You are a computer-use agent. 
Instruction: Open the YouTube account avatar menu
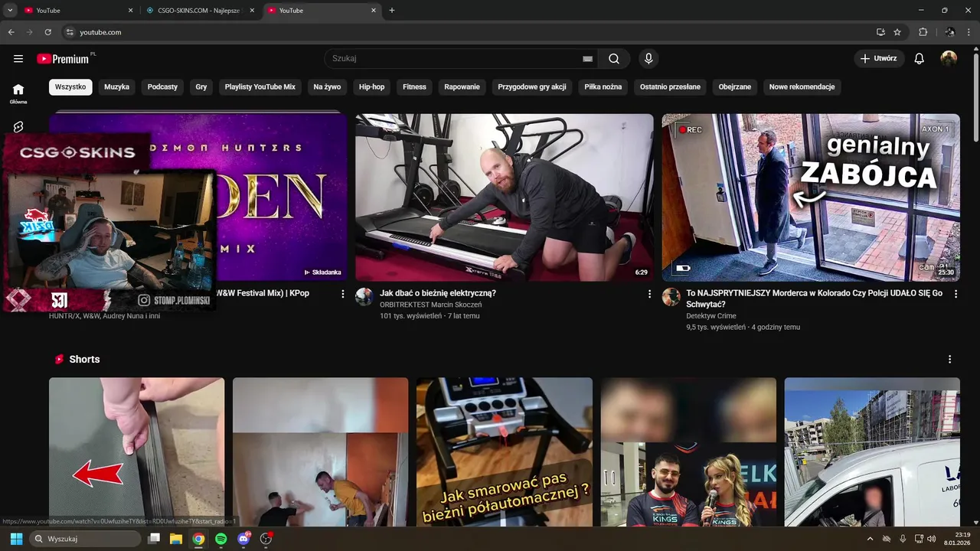(x=949, y=59)
